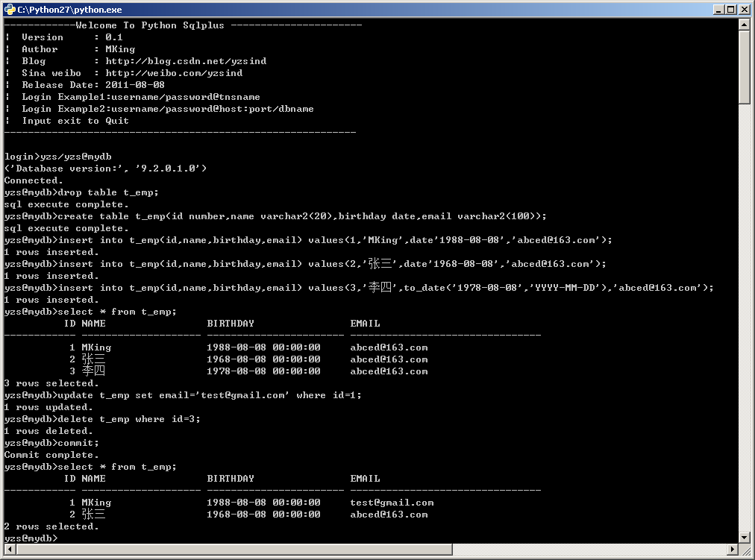Click the BIRTHDAY column header text

(x=230, y=323)
